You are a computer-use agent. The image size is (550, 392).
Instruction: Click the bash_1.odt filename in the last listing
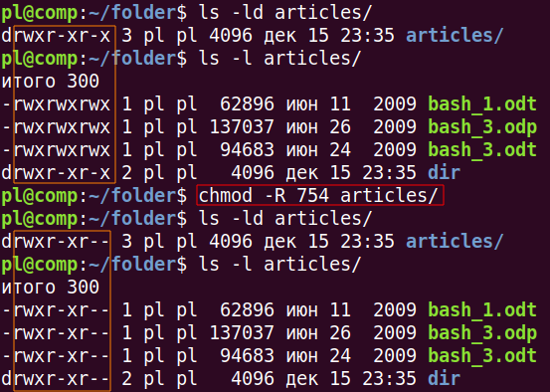tap(482, 309)
